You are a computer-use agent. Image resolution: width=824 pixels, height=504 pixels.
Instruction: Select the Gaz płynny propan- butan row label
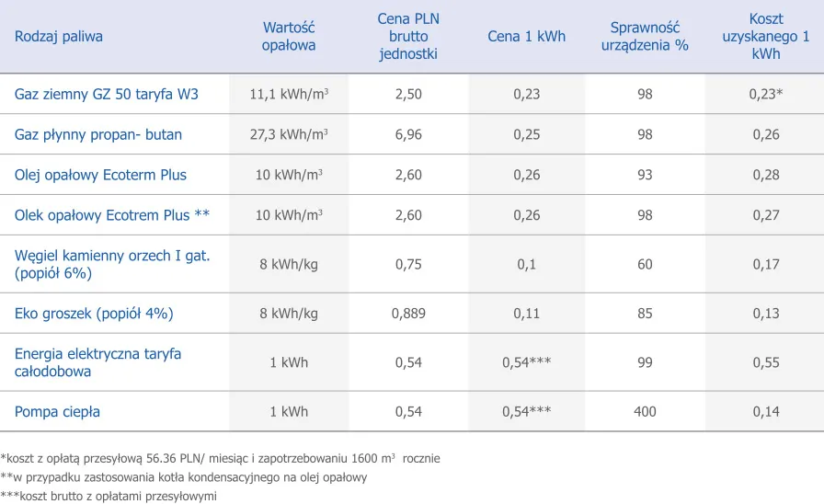click(98, 135)
